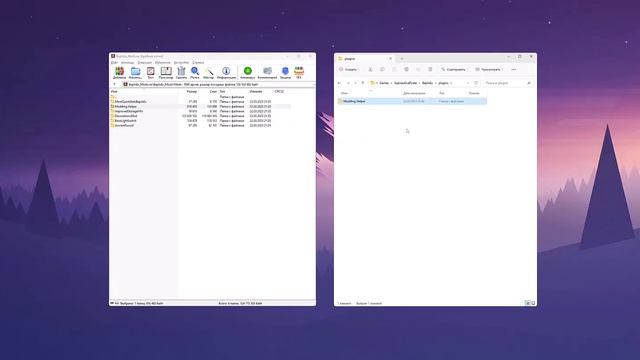Run the Тест (Test) tool in WinRAR
The image size is (640, 360).
(x=151, y=73)
